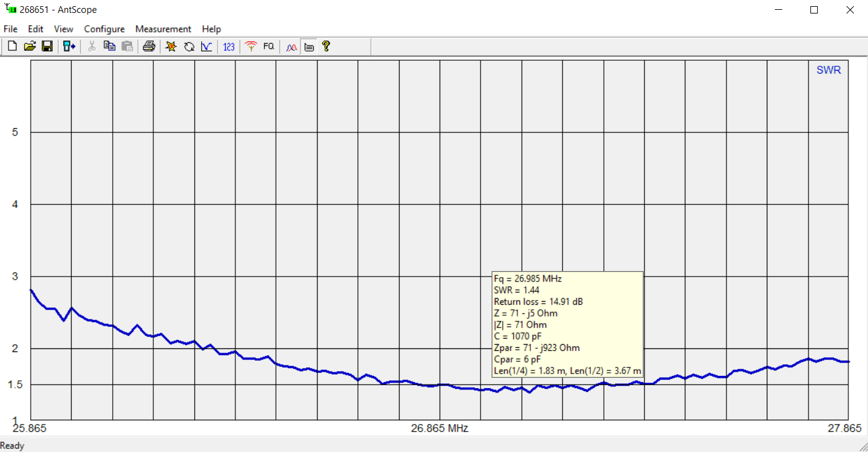This screenshot has height=452, width=868.
Task: Start continuous scan with circular arrows icon
Action: (189, 47)
